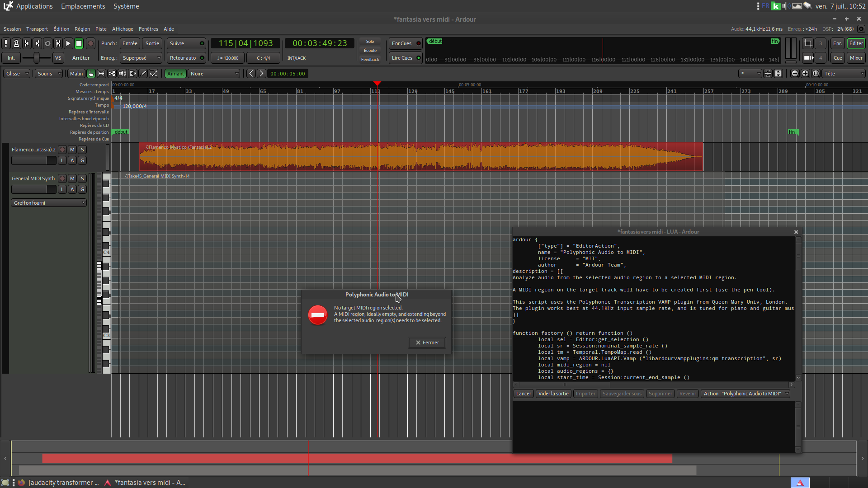Toggle the Aimant snap button

[175, 74]
